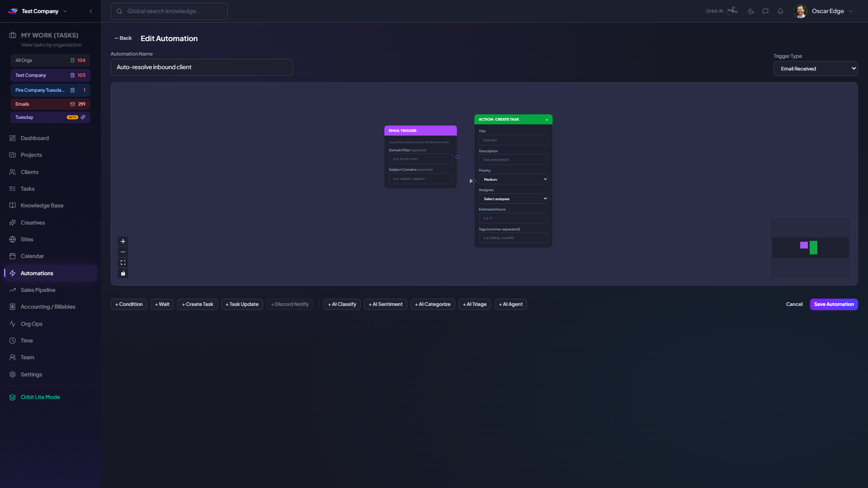Add a Discord Notify node
Image resolution: width=868 pixels, height=488 pixels.
tap(290, 305)
